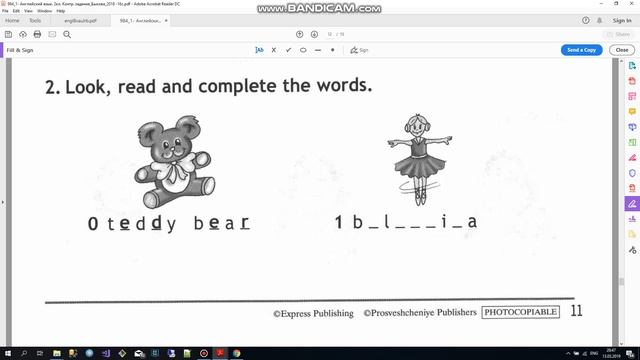Click the Find text magnifier icon
This screenshot has height=360, width=640.
tap(67, 34)
